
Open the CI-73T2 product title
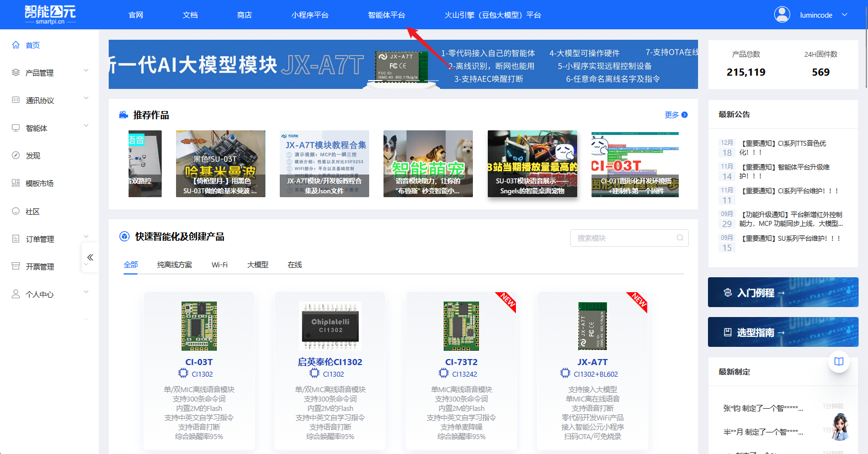pos(461,362)
